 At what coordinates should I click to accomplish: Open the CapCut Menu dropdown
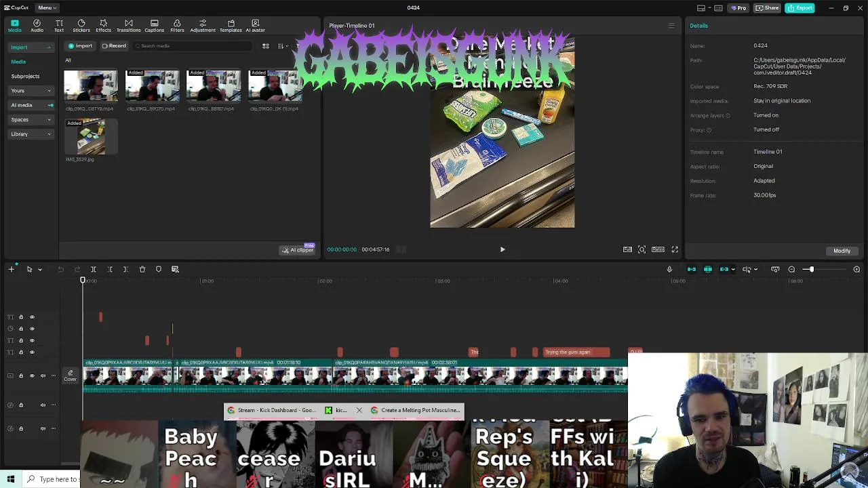click(x=47, y=7)
